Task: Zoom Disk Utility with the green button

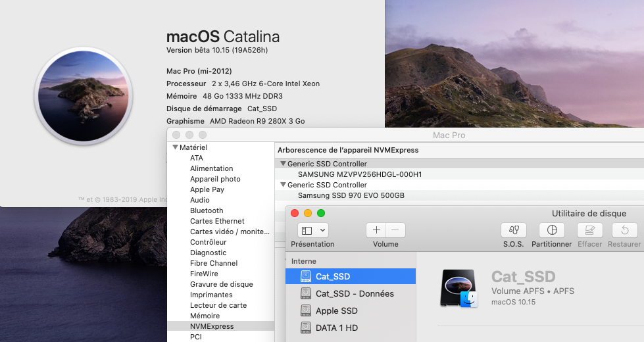Action: 321,213
